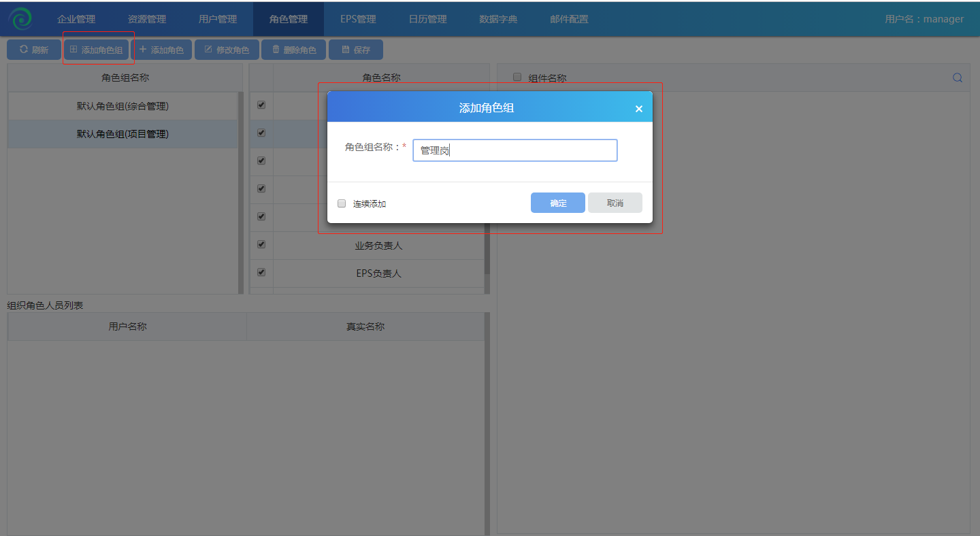The width and height of the screenshot is (980, 536).
Task: Close the 添加角色组 dialog with X
Action: 638,109
